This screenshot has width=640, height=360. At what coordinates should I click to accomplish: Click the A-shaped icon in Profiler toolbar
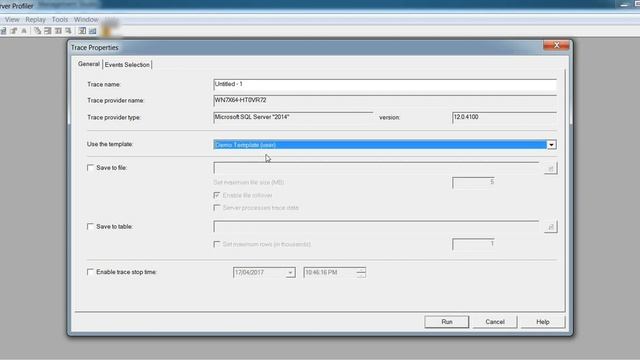click(24, 31)
